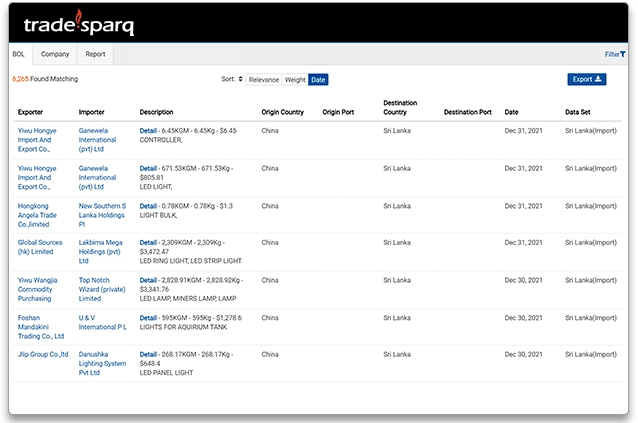The image size is (638, 423).
Task: Click the Description column header
Action: 156,112
